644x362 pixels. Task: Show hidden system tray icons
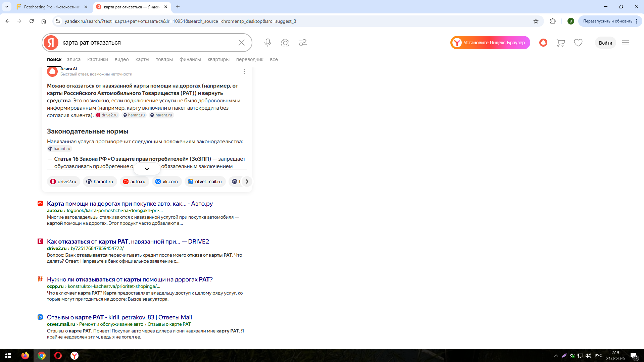(x=556, y=356)
